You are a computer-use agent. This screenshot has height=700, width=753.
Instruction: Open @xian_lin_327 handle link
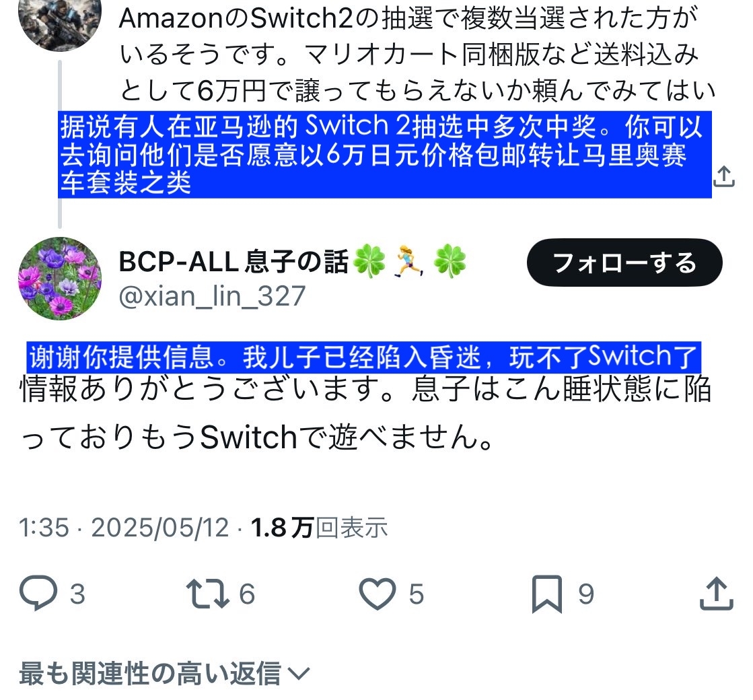[x=212, y=295]
